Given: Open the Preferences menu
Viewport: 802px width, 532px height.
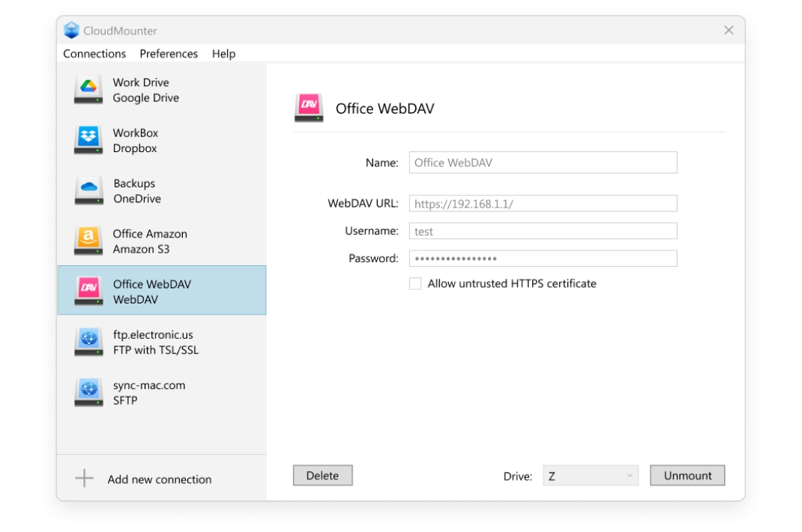Looking at the screenshot, I should point(169,54).
